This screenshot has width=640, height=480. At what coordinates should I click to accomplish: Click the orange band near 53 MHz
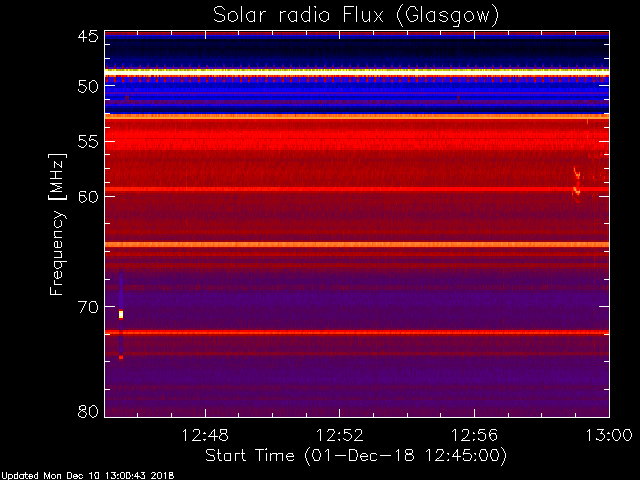pos(357,117)
